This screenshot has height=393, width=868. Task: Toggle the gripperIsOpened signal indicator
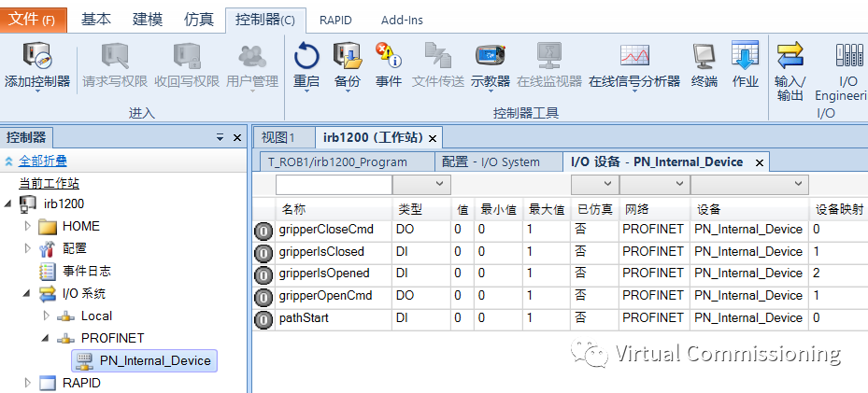263,274
